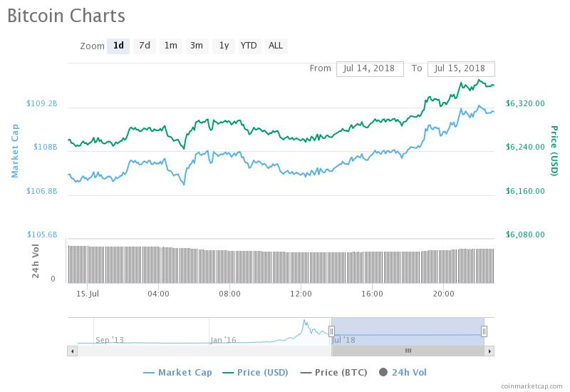The image size is (570, 392).
Task: Click the $106.8B market cap label
Action: coord(42,191)
